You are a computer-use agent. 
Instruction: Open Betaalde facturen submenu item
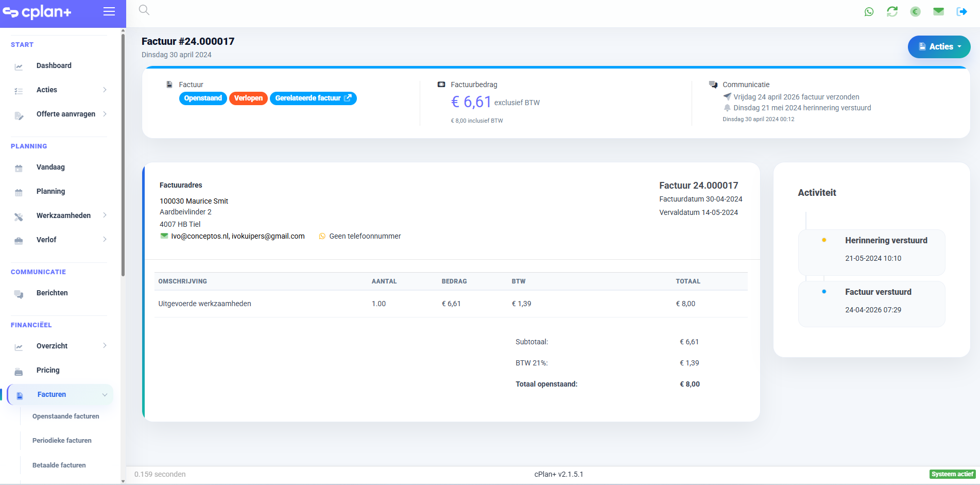[59, 465]
